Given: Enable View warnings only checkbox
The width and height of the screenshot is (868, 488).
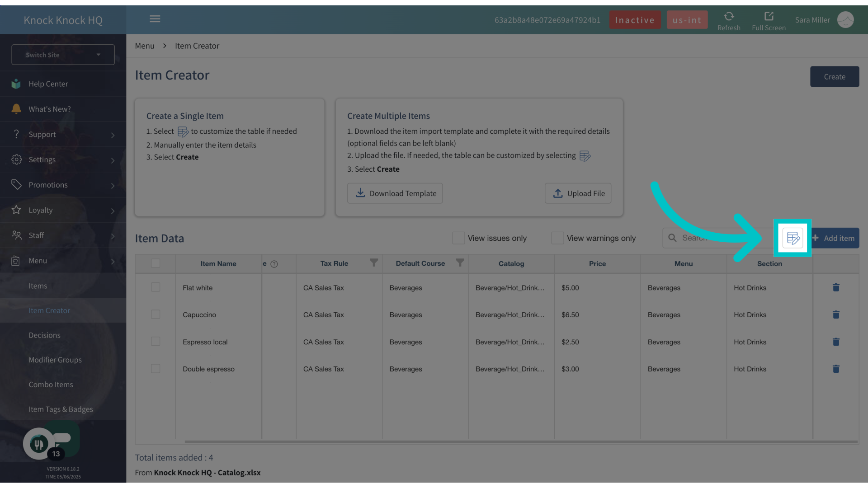Looking at the screenshot, I should (557, 238).
